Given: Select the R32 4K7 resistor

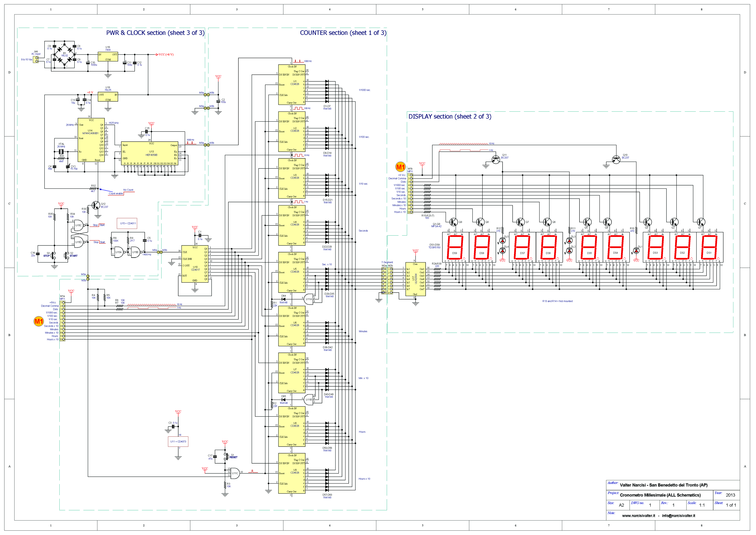Looking at the screenshot, I should coord(93,188).
